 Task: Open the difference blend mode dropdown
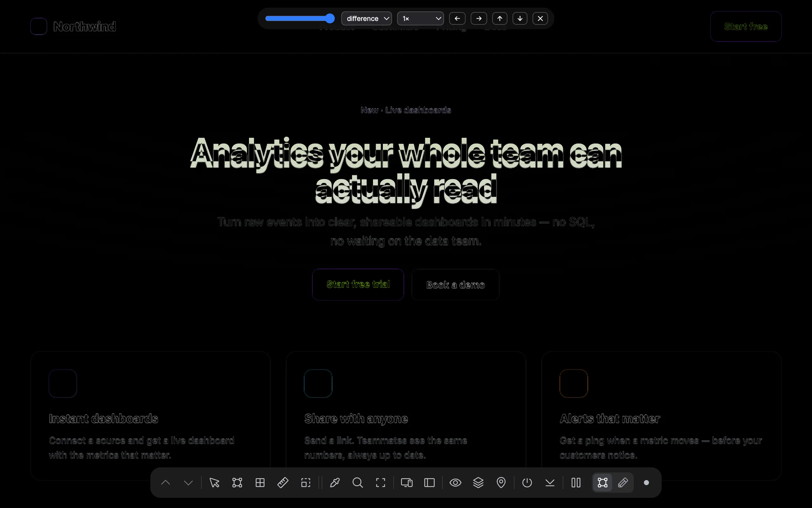[366, 18]
